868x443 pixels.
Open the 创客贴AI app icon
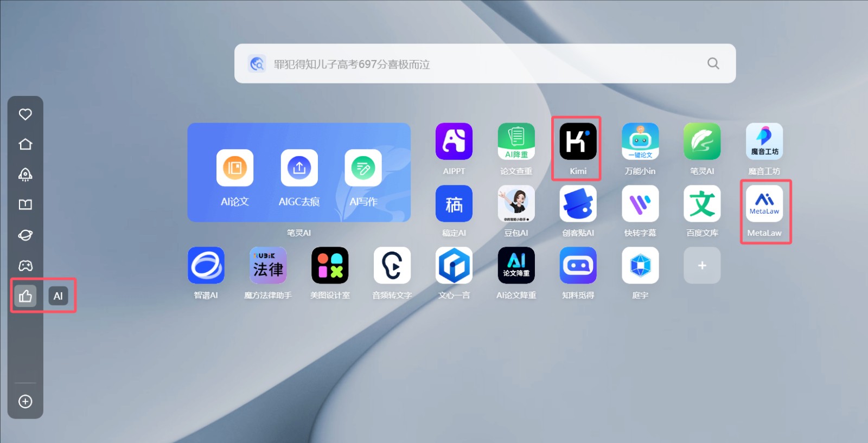tap(578, 203)
